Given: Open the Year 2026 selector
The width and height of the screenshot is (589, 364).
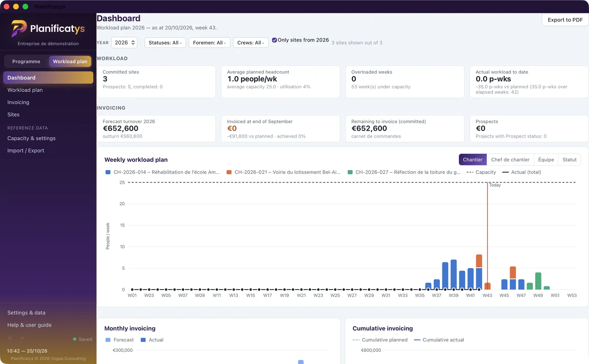Looking at the screenshot, I should (124, 43).
